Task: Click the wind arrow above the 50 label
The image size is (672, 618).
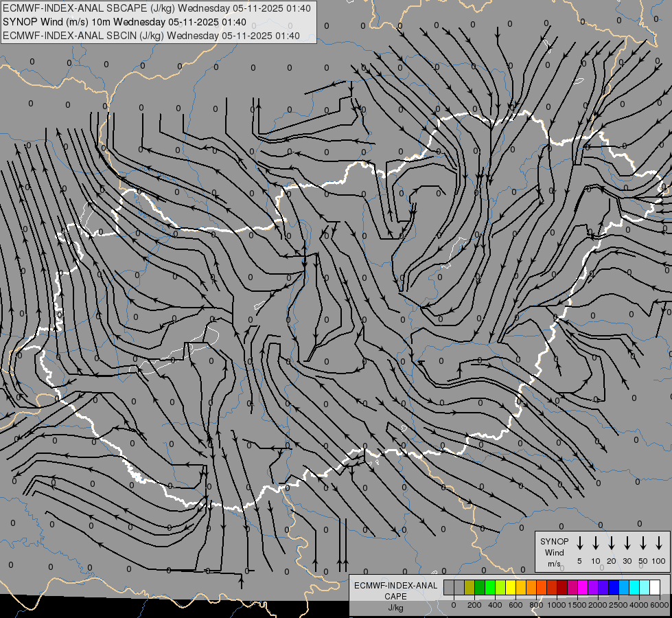Action: [643, 543]
